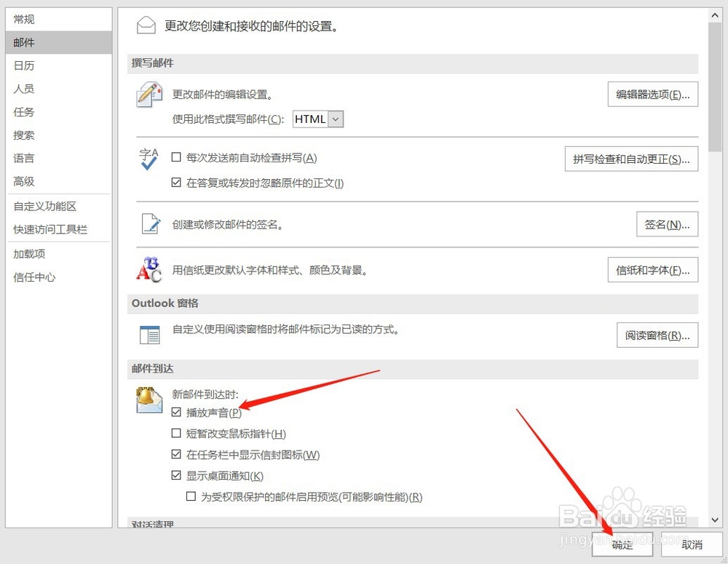
Task: Click the bell and envelope arrival icon
Action: [x=149, y=400]
